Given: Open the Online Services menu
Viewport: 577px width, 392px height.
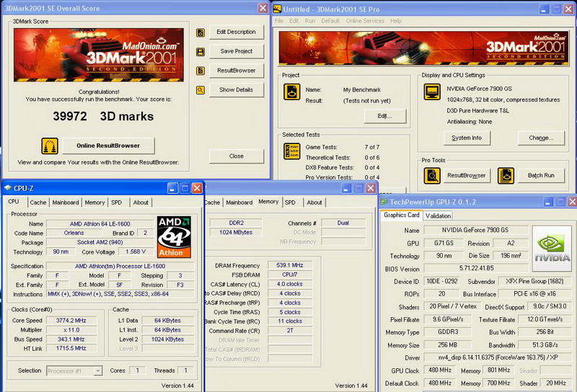Looking at the screenshot, I should 365,21.
